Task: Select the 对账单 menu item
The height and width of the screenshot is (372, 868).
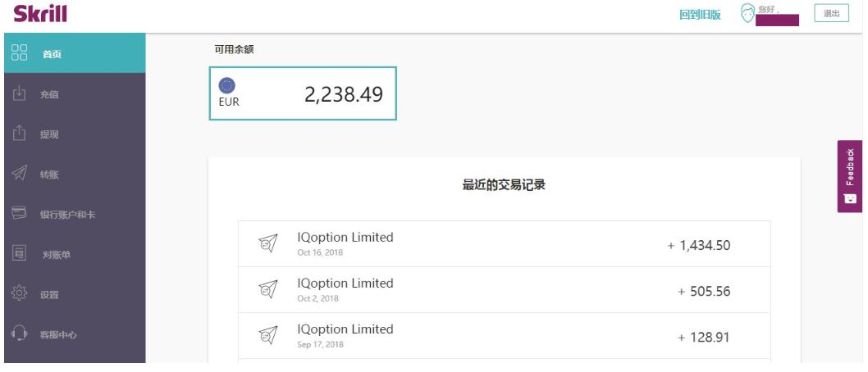Action: (75, 254)
